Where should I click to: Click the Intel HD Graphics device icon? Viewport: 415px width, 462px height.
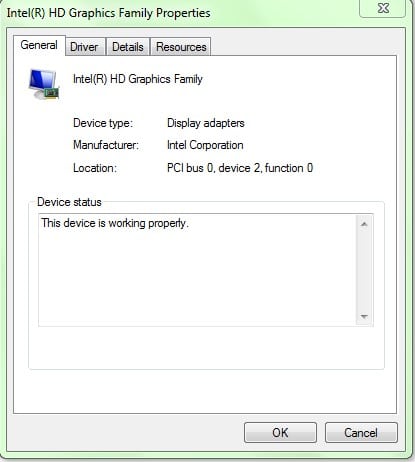[44, 84]
